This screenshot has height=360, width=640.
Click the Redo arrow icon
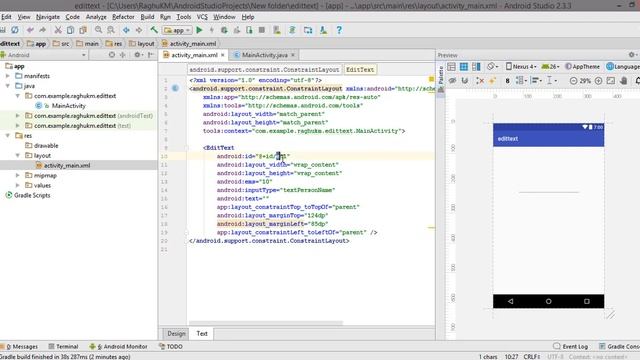click(42, 30)
